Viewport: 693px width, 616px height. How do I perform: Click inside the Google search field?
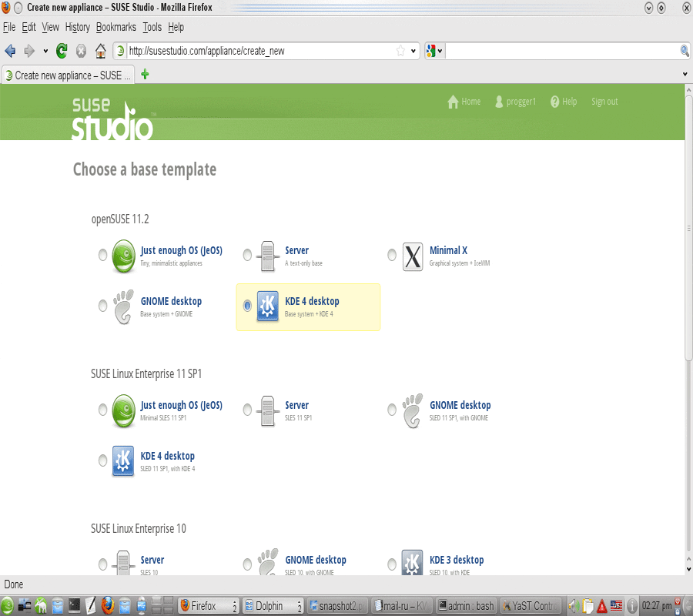(562, 51)
